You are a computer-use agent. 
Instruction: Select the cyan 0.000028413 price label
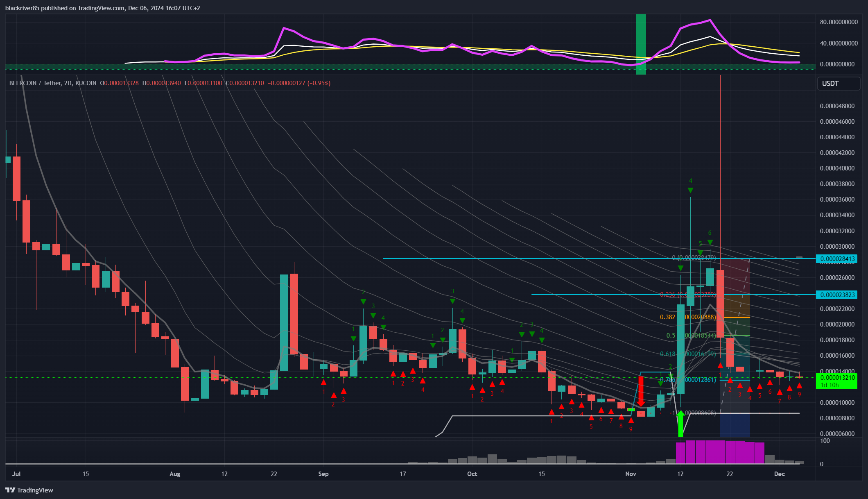coord(836,259)
